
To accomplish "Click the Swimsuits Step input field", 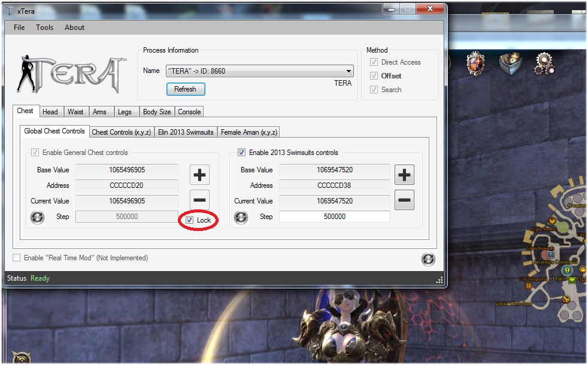I will [x=334, y=217].
